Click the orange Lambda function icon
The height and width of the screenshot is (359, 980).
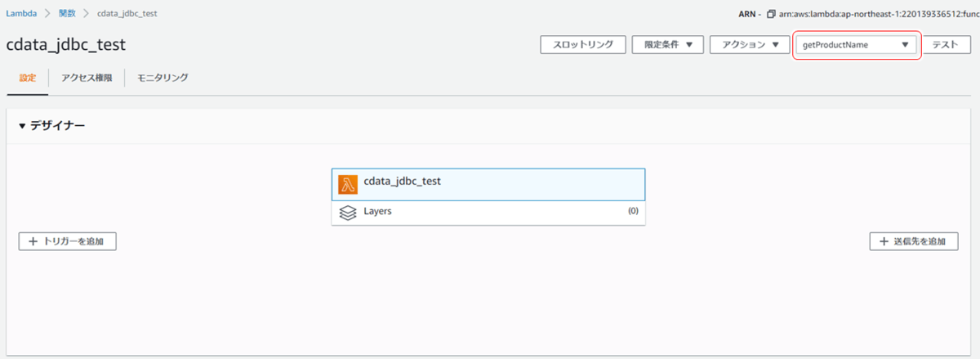pyautogui.click(x=348, y=185)
